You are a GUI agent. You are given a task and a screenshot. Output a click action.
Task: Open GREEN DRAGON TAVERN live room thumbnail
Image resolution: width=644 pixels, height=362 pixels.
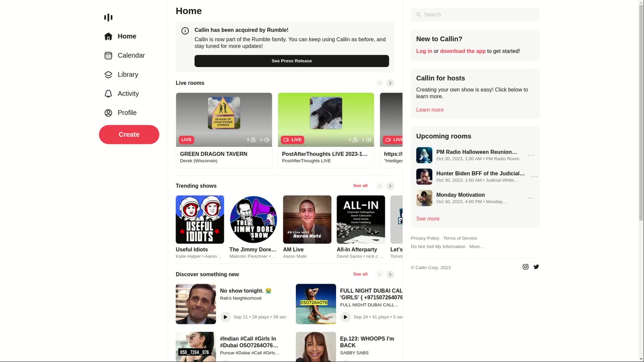point(224,120)
